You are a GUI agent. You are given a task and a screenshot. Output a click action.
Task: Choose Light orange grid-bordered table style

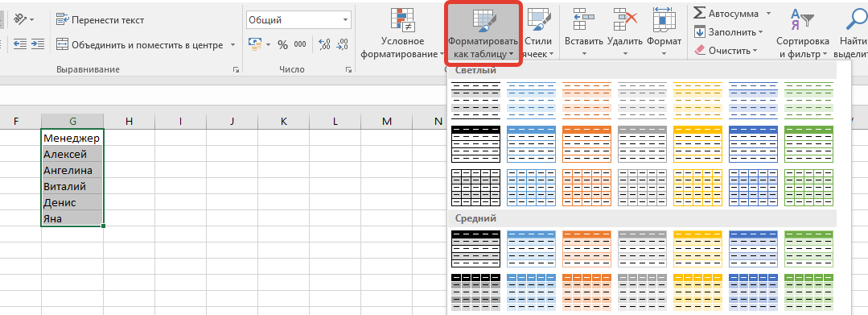click(586, 188)
